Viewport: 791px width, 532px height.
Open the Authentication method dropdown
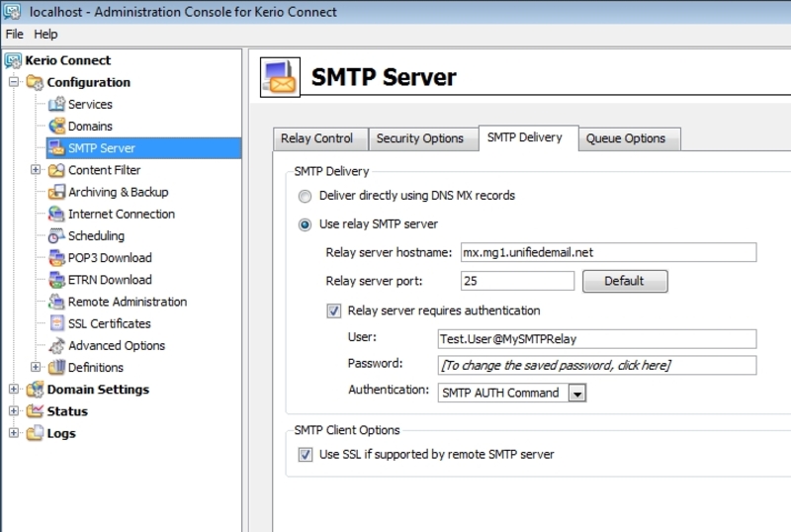(x=577, y=394)
